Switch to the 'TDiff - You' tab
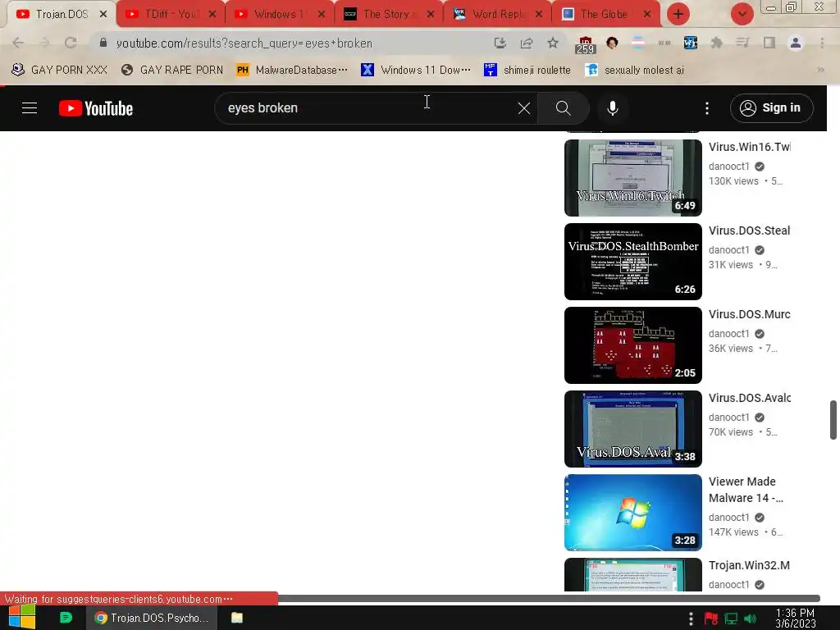This screenshot has height=630, width=840. click(x=171, y=14)
